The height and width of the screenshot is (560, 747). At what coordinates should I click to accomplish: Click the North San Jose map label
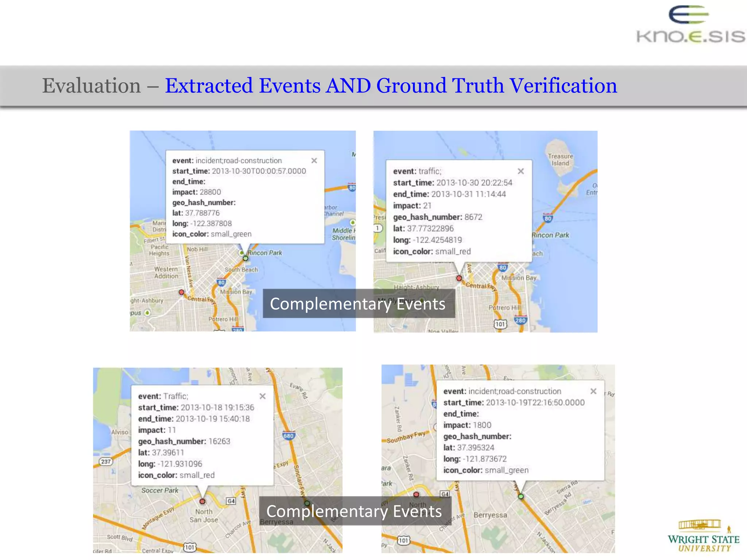tap(204, 516)
